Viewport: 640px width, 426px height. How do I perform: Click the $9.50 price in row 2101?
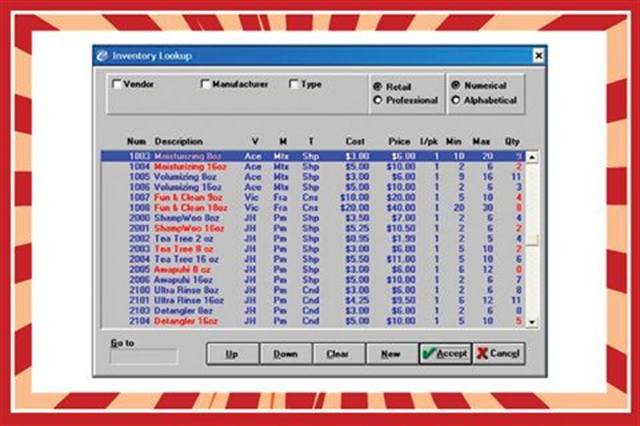click(x=404, y=300)
